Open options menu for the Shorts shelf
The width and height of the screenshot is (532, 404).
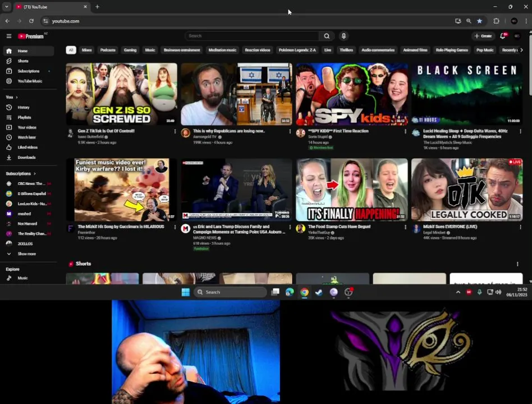pyautogui.click(x=517, y=264)
